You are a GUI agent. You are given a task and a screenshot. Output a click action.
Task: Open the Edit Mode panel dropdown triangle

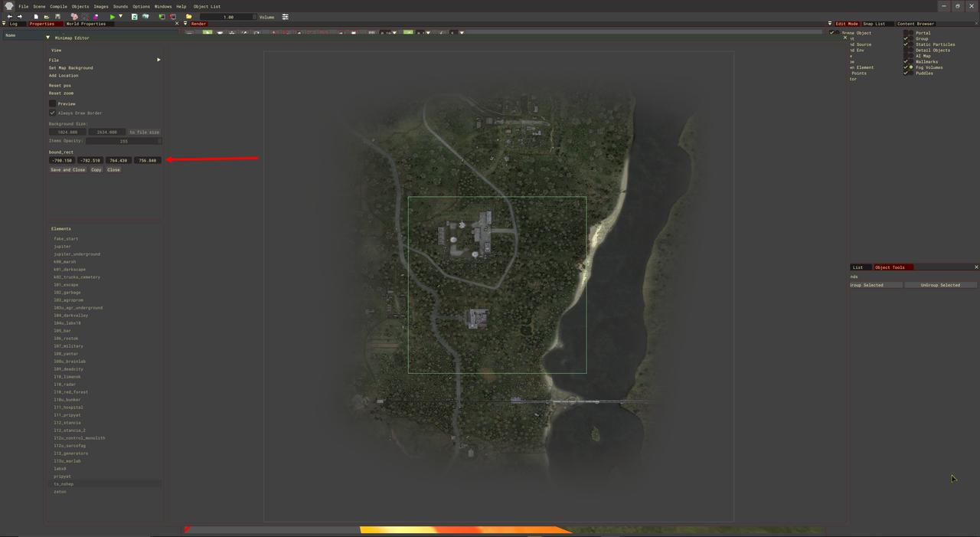pos(831,24)
